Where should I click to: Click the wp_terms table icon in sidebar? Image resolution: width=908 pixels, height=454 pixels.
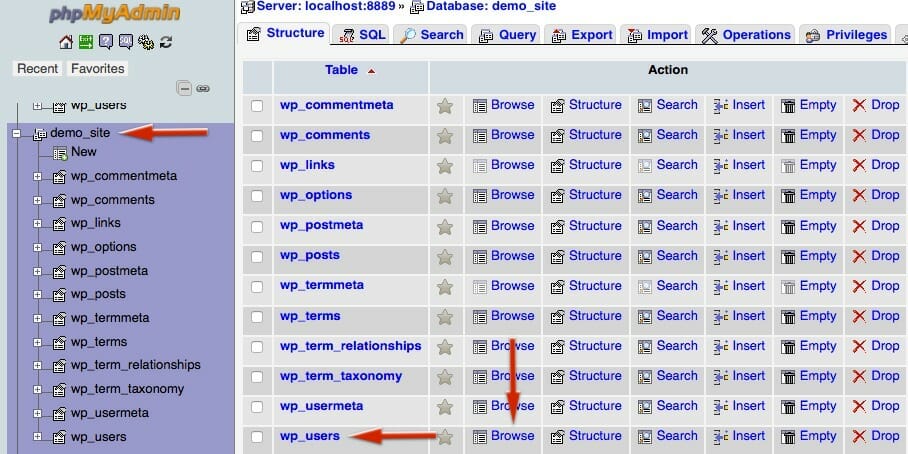59,342
